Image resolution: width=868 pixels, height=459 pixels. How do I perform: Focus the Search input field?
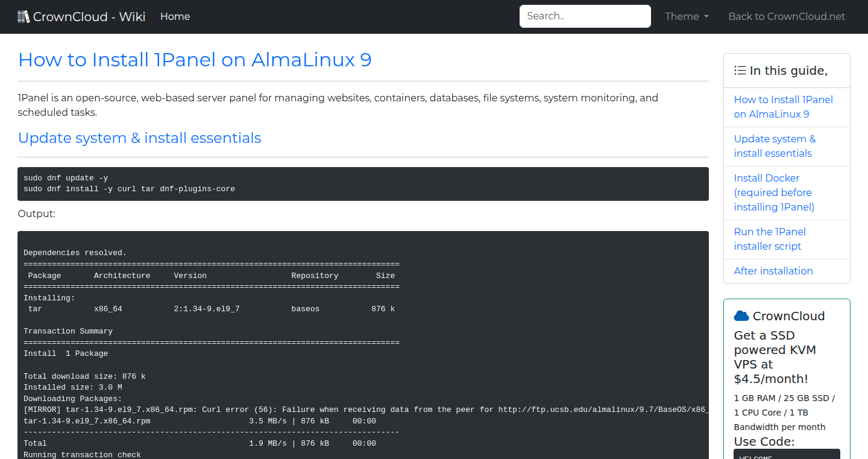pos(585,16)
